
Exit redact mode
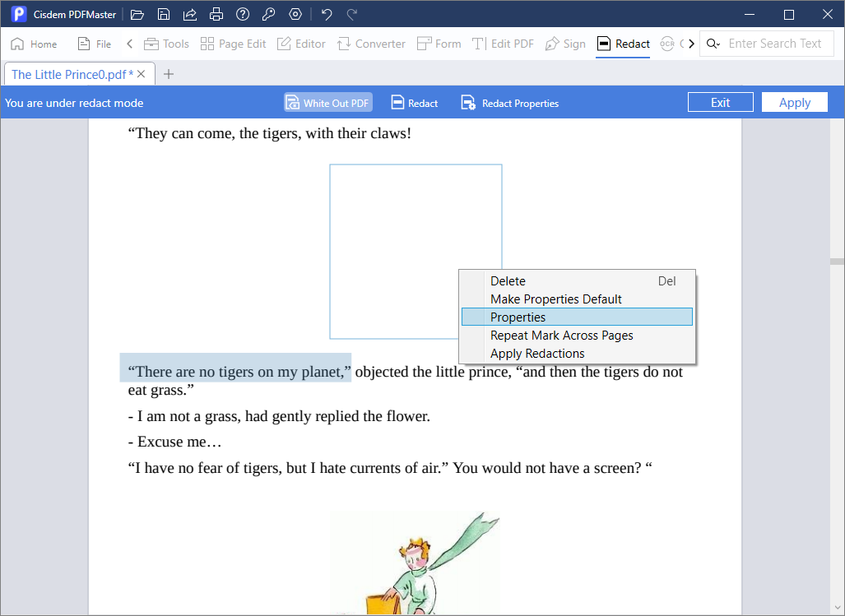[721, 102]
